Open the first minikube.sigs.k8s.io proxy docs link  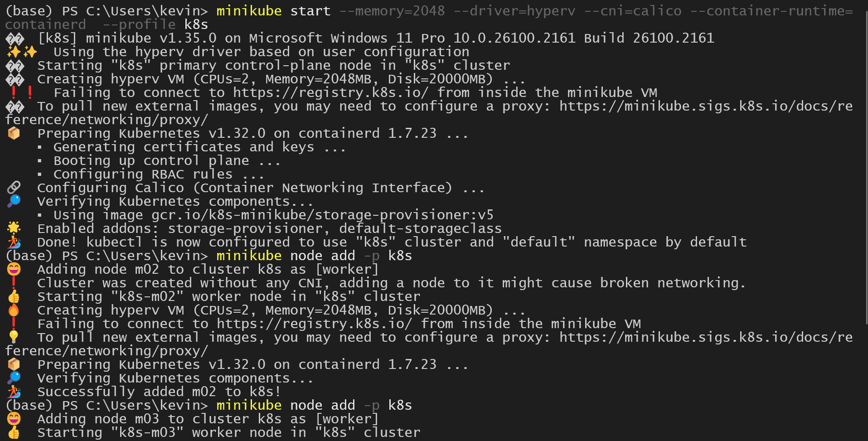[706, 106]
